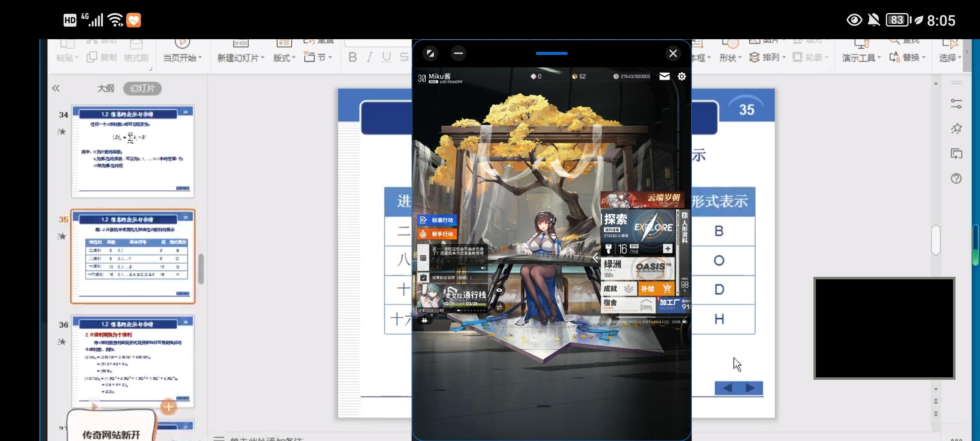
Task: Toggle fullscreen for the floating game window
Action: click(430, 53)
